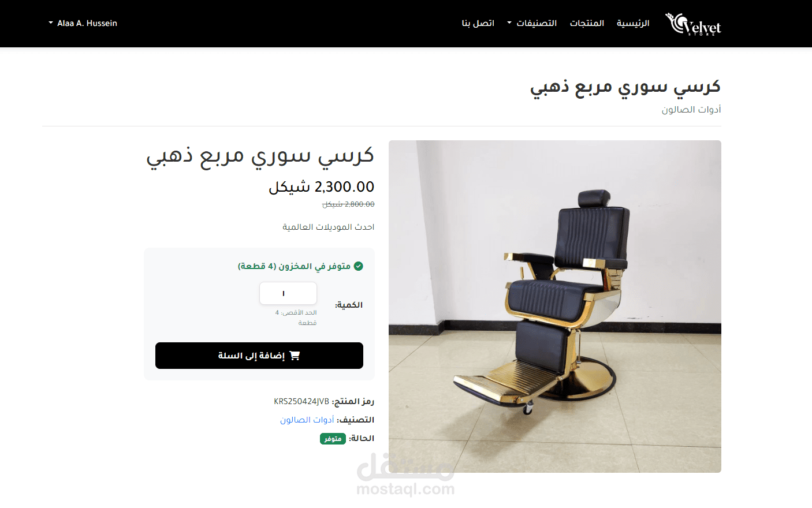Click the shopping cart icon on add button
This screenshot has height=508, width=812.
click(295, 356)
